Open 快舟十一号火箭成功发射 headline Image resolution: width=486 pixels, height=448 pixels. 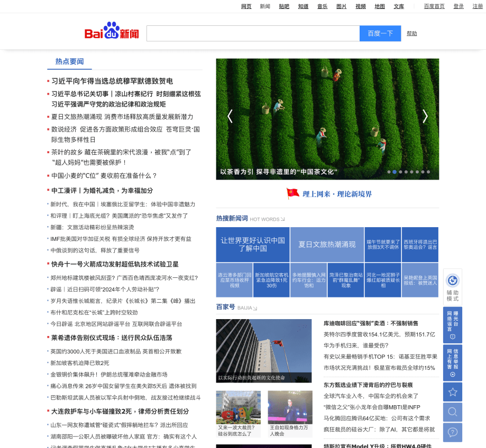click(115, 264)
